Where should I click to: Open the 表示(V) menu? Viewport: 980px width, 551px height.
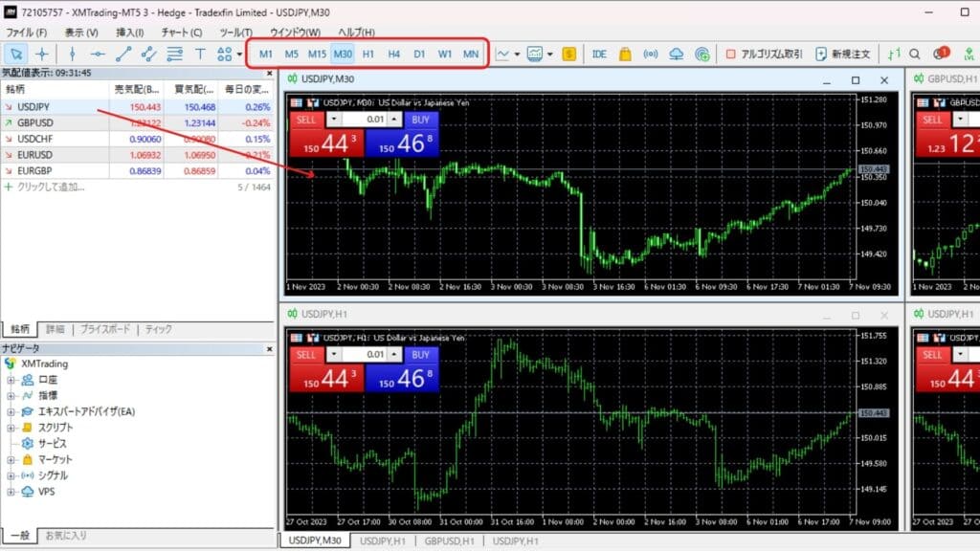click(x=81, y=33)
